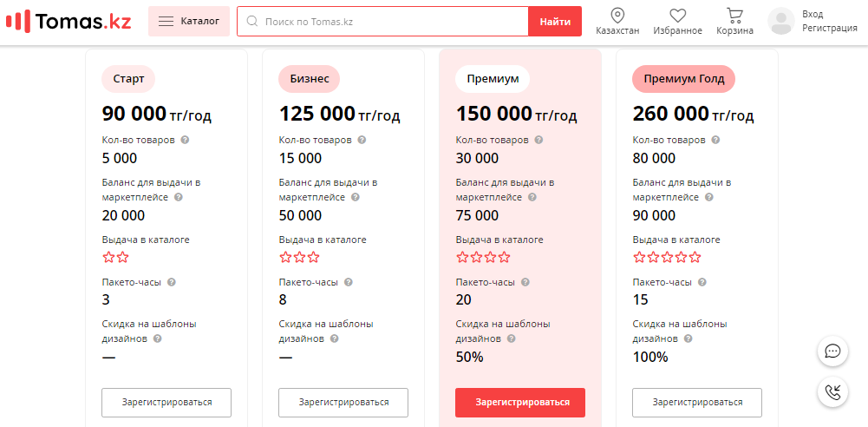Click the Вход link
The image size is (868, 427).
point(813,15)
